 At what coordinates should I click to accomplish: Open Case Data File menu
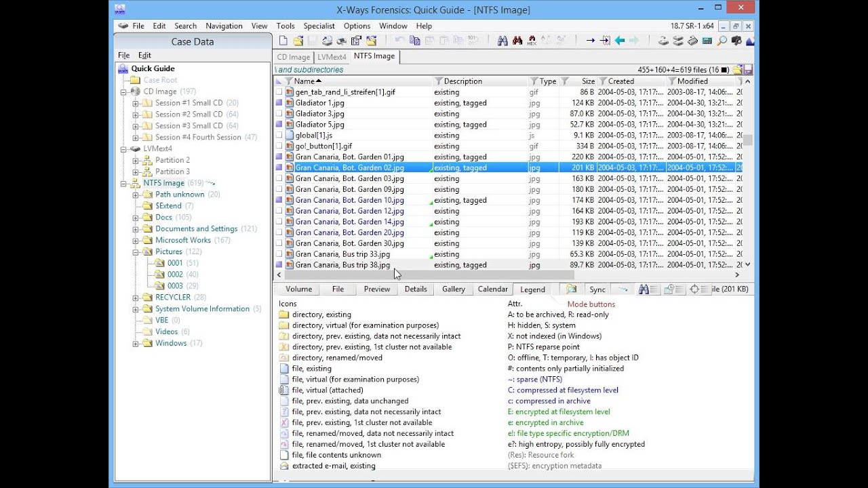point(123,55)
